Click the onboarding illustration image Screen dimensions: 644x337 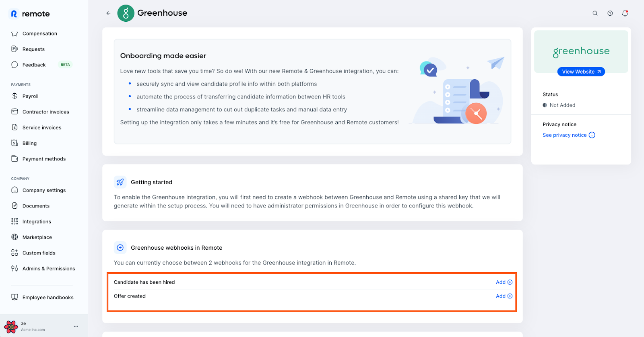(x=457, y=90)
